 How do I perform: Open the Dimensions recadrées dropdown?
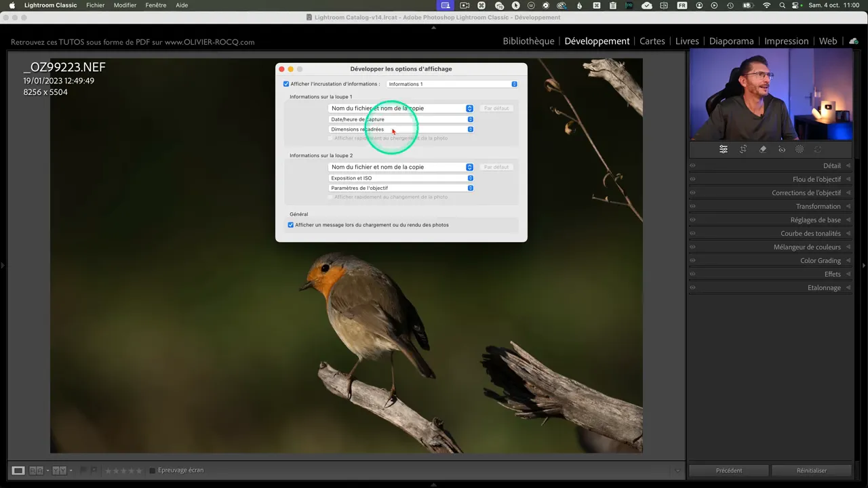click(401, 129)
